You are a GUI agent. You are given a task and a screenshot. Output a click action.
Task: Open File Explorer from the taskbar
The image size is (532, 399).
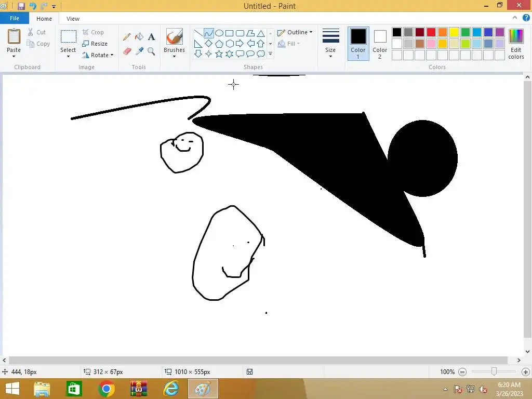(42, 389)
